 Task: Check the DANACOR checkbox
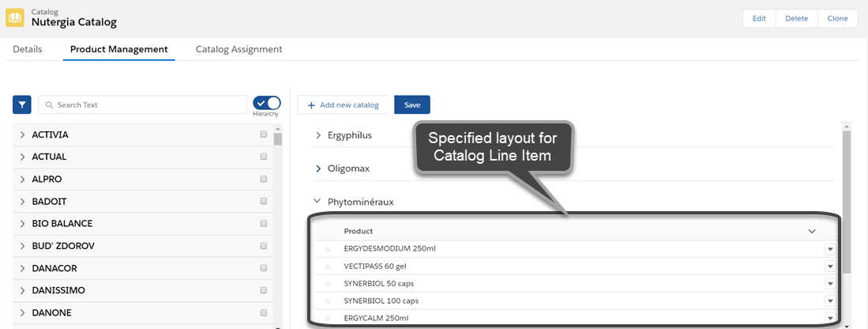(x=264, y=267)
